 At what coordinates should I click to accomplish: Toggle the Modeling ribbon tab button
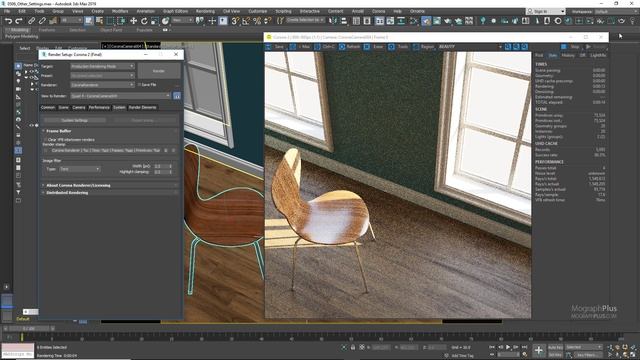click(19, 30)
